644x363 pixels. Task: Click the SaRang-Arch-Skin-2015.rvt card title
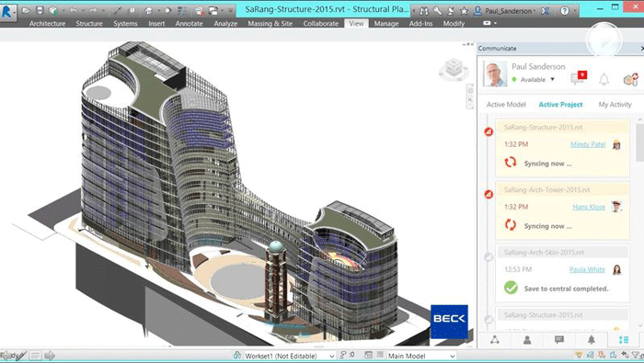point(544,252)
